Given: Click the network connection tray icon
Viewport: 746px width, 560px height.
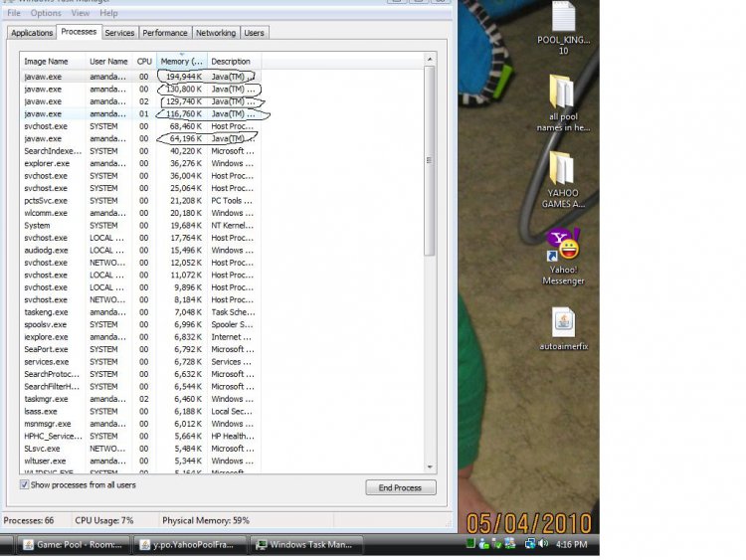Looking at the screenshot, I should [529, 543].
